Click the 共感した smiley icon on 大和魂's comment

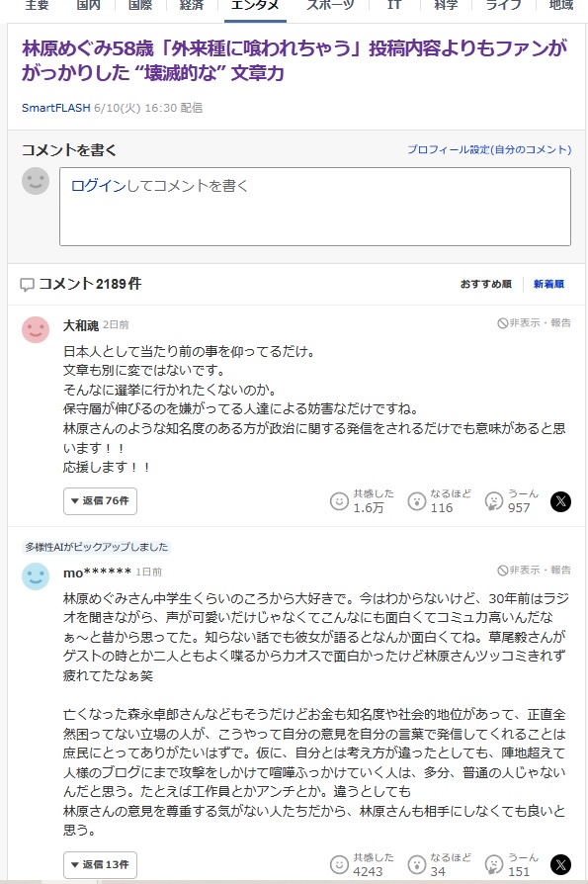click(339, 501)
